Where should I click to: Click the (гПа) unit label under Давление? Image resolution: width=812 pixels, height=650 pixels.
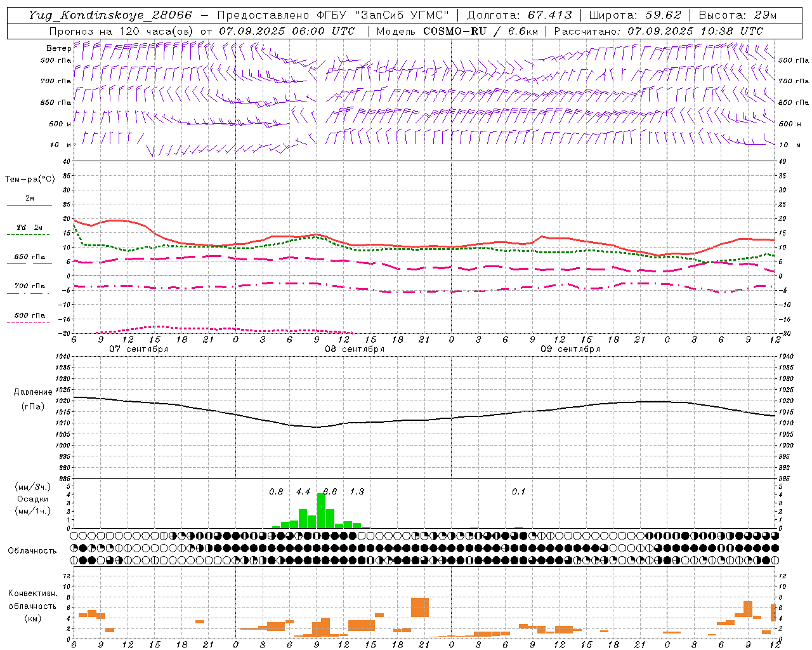(33, 406)
